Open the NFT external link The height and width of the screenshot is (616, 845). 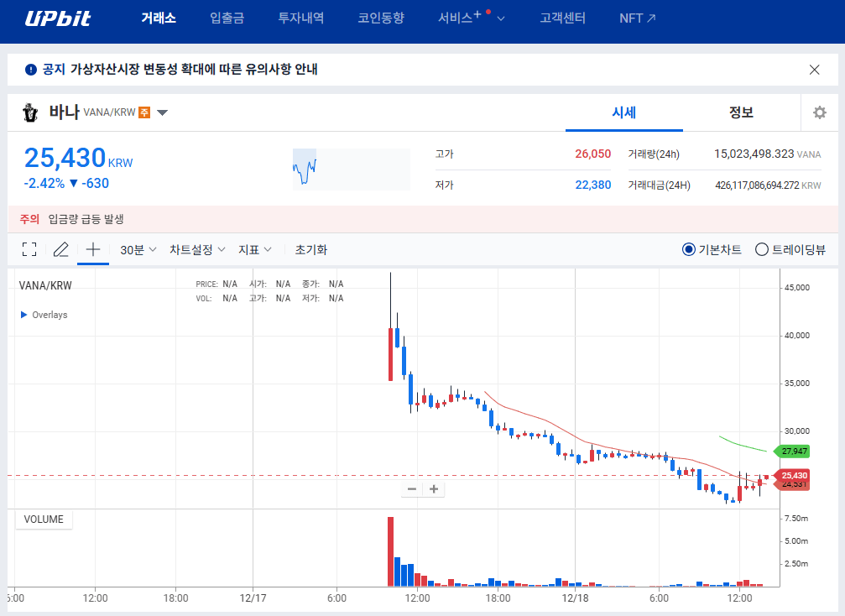638,18
